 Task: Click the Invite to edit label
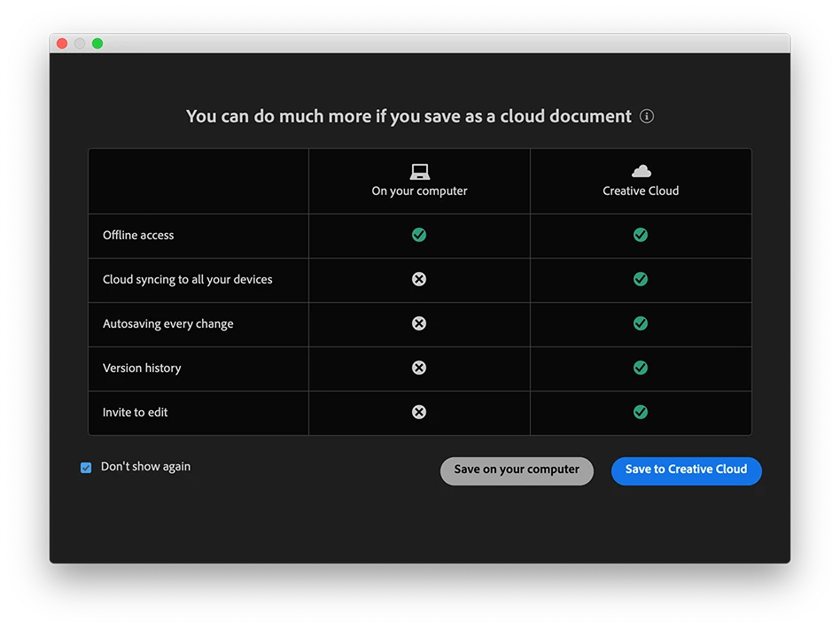coord(135,413)
